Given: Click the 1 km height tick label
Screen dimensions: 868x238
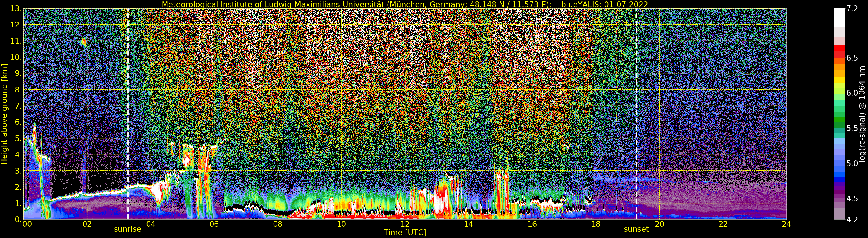Looking at the screenshot, I should 19,204.
